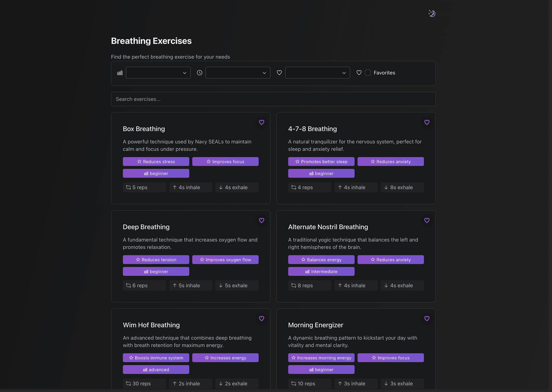This screenshot has height=392, width=552.
Task: Favorite the Wim Hof Breathing exercise
Action: tap(261, 319)
